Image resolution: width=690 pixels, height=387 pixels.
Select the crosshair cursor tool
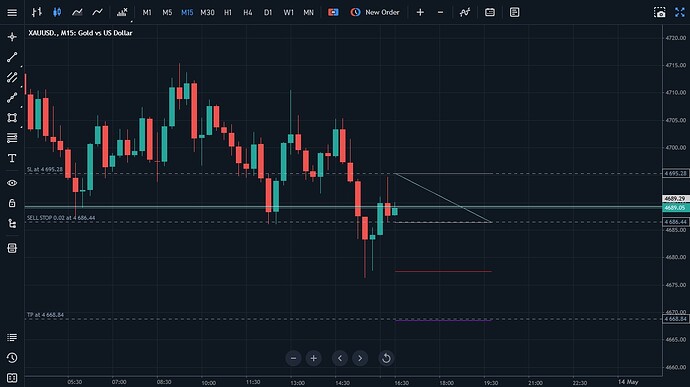coord(12,37)
